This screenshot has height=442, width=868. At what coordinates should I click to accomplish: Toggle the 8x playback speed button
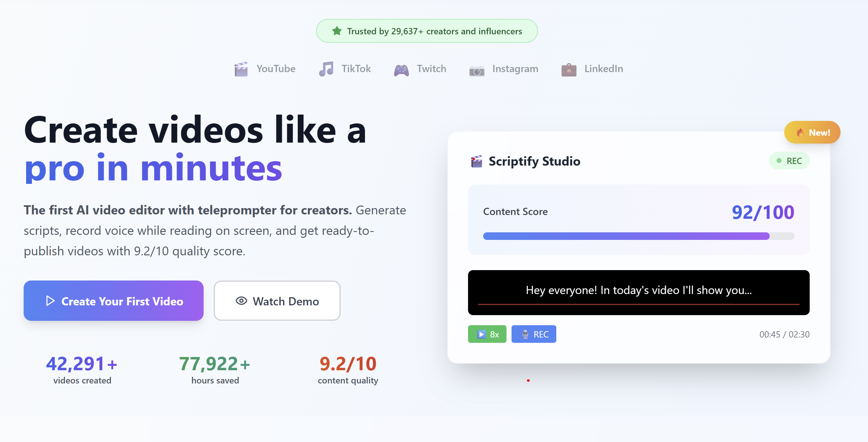click(x=487, y=334)
